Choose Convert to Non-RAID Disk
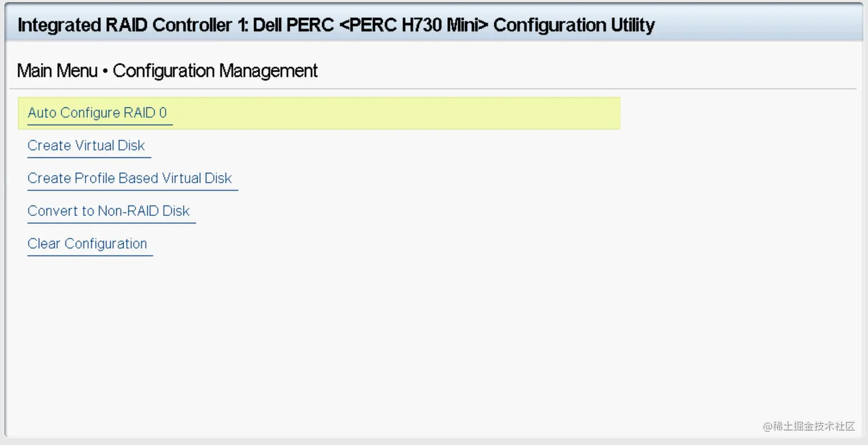 point(108,211)
